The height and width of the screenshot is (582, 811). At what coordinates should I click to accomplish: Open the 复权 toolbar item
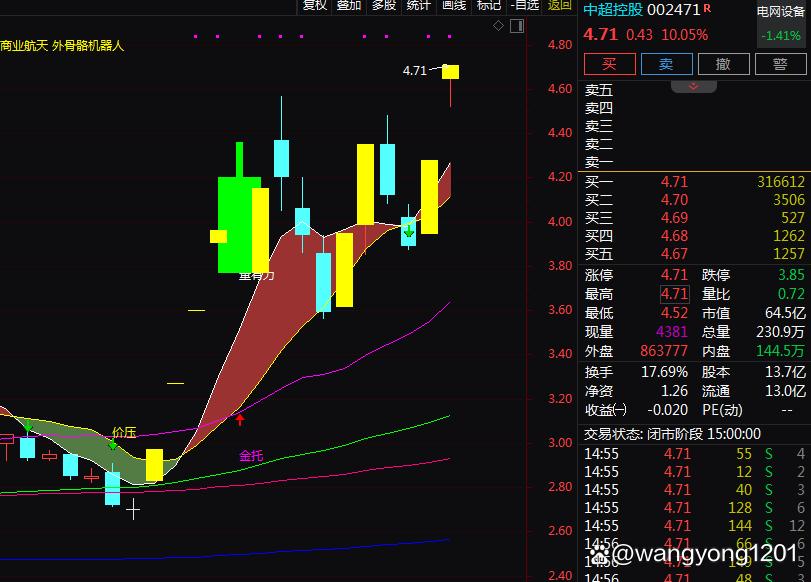point(315,6)
